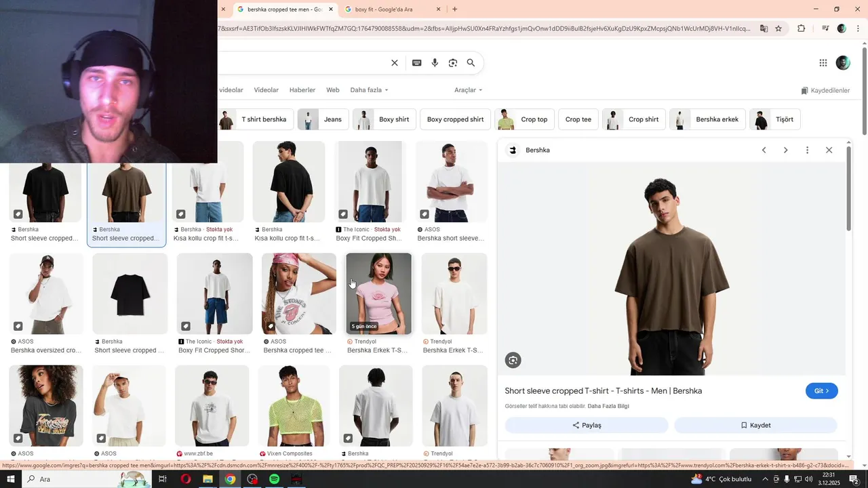Click the Git button to visit Bershka
868x488 pixels.
(x=822, y=391)
